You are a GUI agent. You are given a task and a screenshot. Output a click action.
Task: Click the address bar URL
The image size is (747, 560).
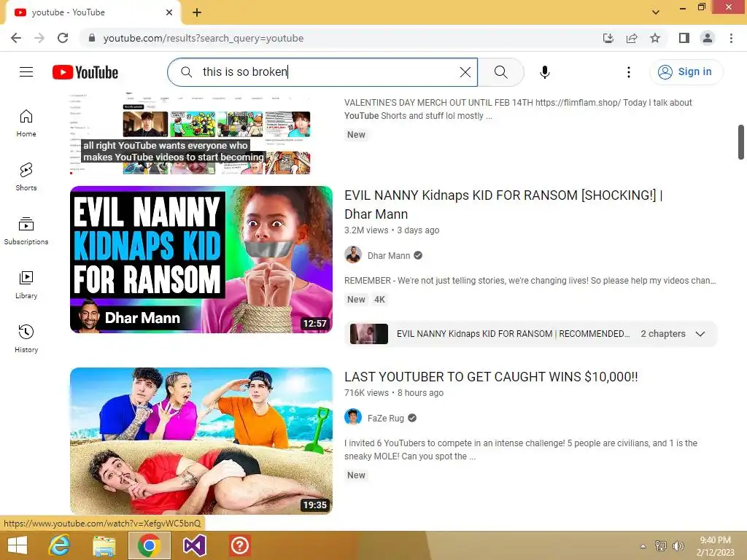(x=203, y=38)
